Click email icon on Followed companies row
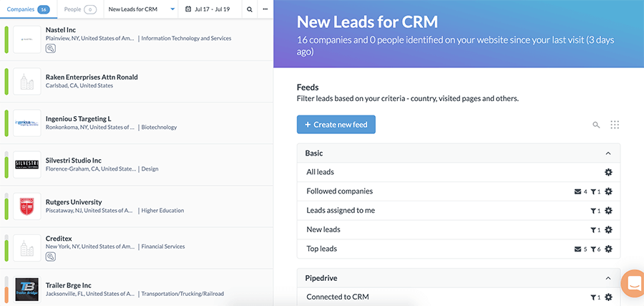The width and height of the screenshot is (644, 306). click(578, 191)
